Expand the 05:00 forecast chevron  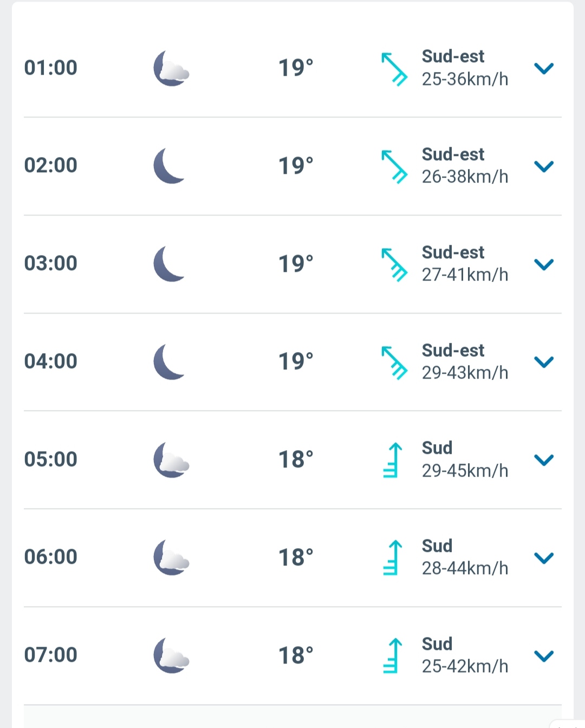tap(544, 460)
